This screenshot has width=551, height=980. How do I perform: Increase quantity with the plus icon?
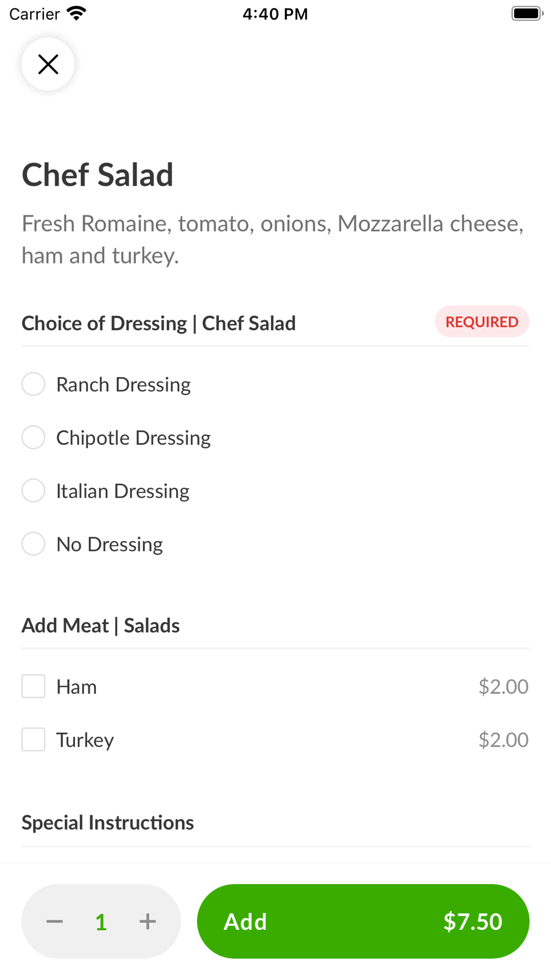tap(148, 921)
